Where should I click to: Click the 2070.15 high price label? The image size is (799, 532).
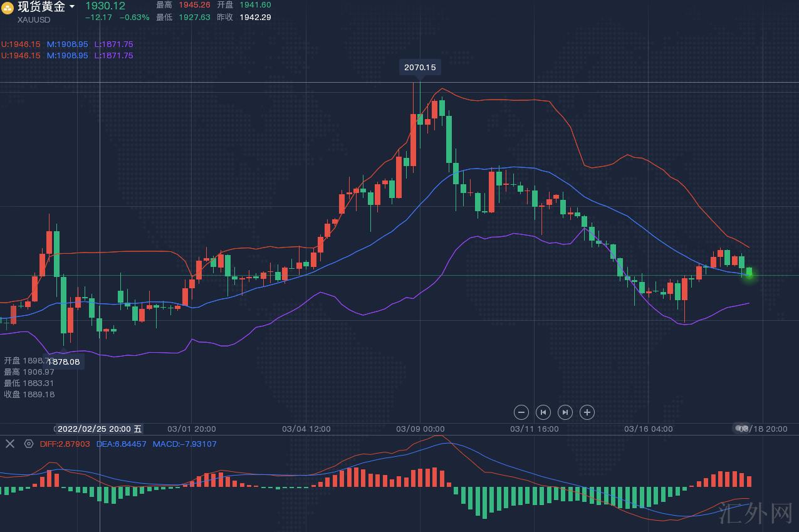(x=420, y=67)
